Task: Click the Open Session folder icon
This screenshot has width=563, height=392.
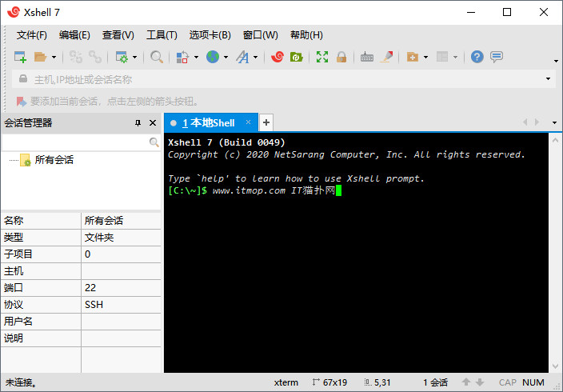Action: [40, 57]
